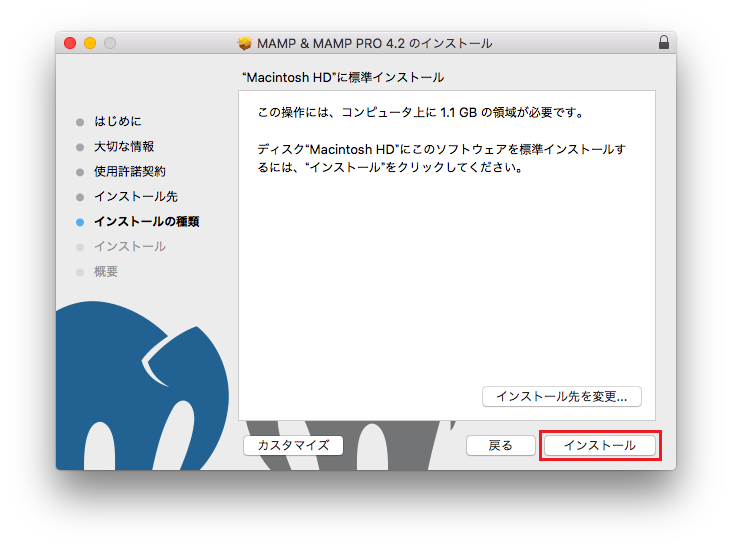
Task: Go back with the 戻る button
Action: [x=500, y=445]
